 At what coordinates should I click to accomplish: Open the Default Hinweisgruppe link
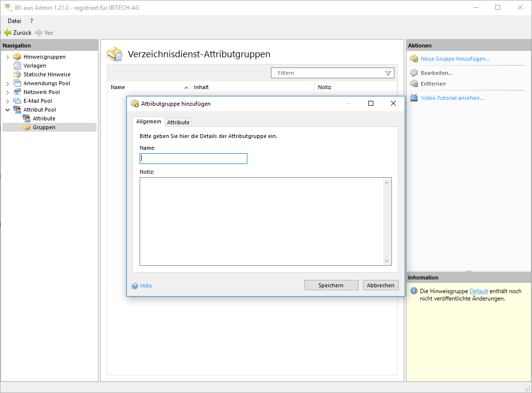pyautogui.click(x=479, y=291)
